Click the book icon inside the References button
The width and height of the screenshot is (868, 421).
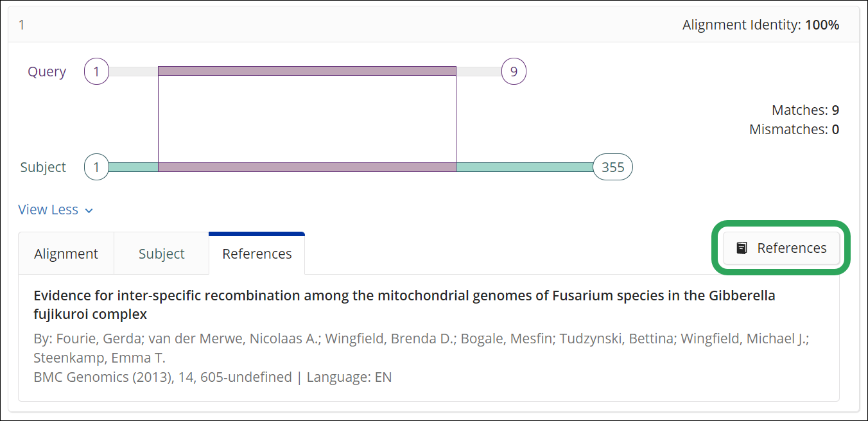[x=742, y=247]
